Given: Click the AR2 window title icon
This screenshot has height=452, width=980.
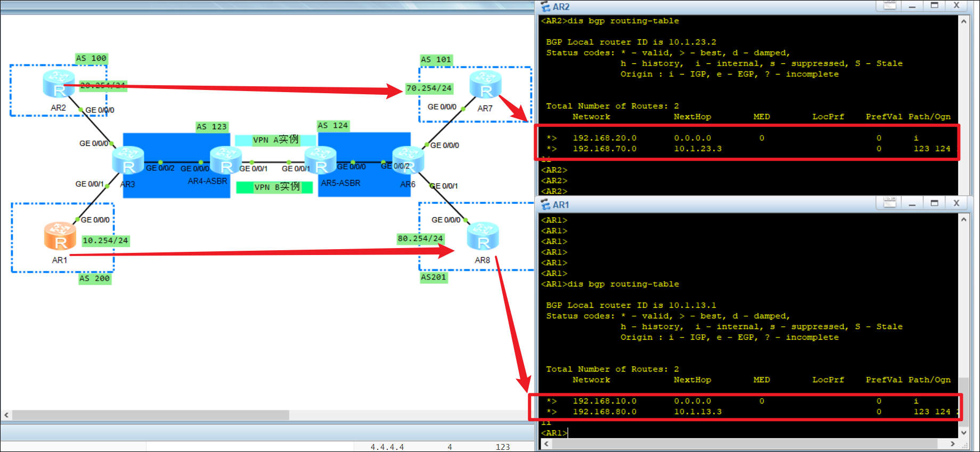Looking at the screenshot, I should (x=545, y=6).
